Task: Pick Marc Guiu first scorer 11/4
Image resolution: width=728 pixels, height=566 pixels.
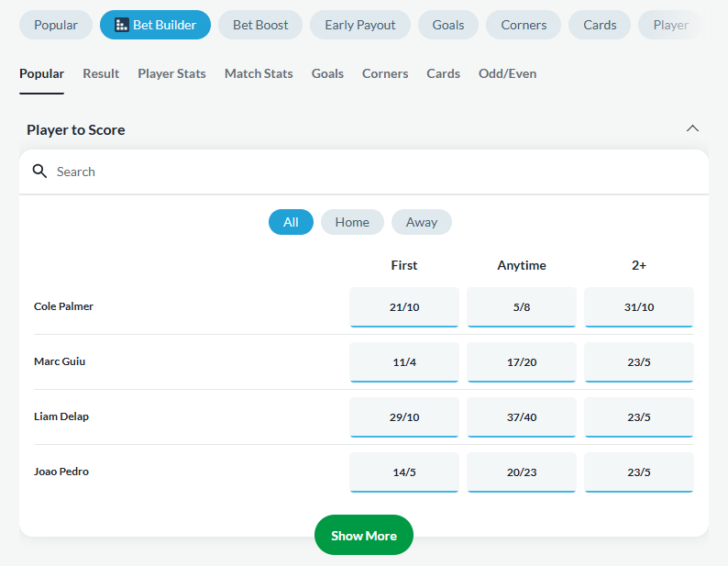Action: pos(404,362)
